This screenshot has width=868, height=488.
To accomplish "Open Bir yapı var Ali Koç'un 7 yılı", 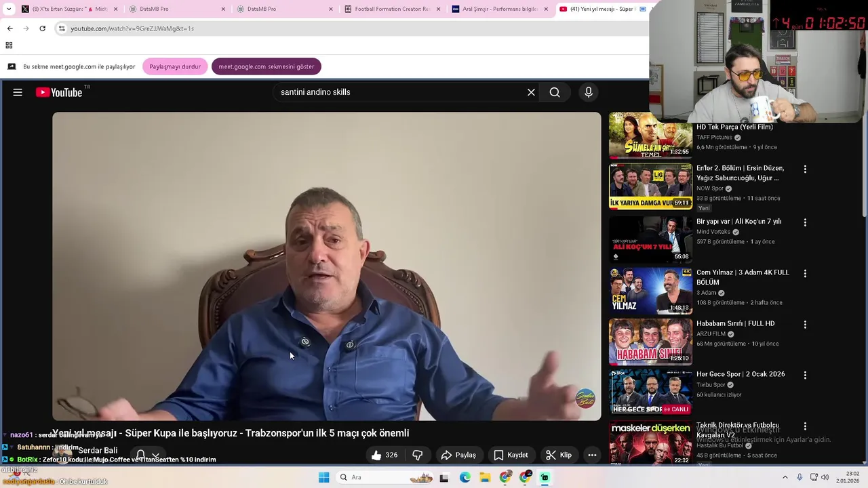I will point(738,222).
